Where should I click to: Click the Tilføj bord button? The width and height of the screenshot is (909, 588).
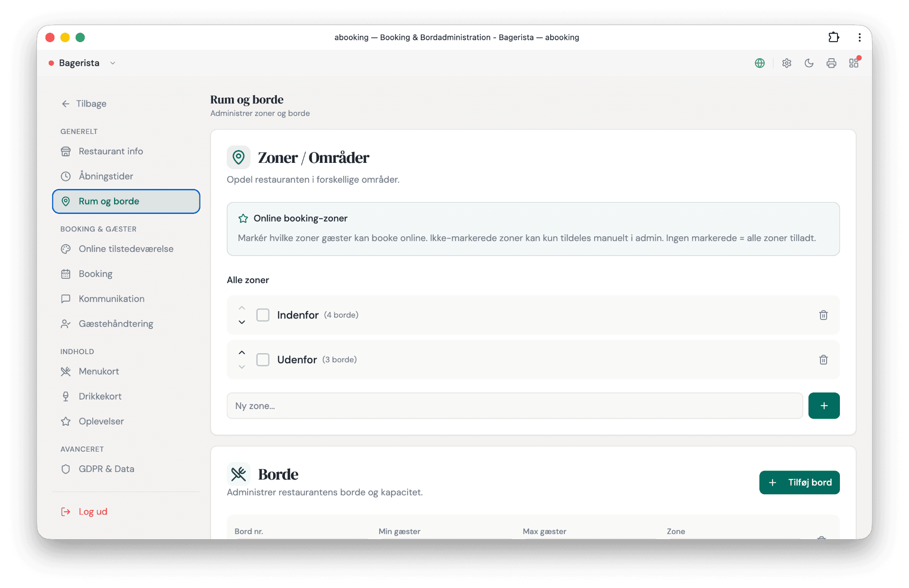pos(799,482)
